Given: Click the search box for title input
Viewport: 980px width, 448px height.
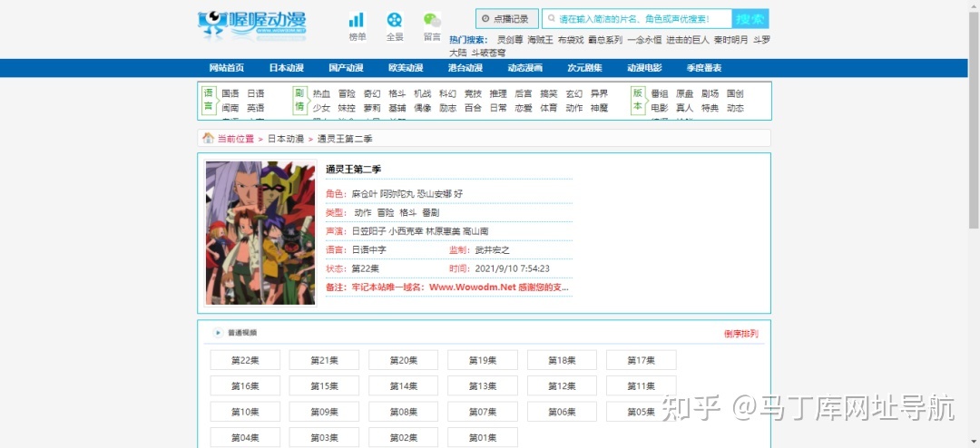Looking at the screenshot, I should pyautogui.click(x=637, y=19).
